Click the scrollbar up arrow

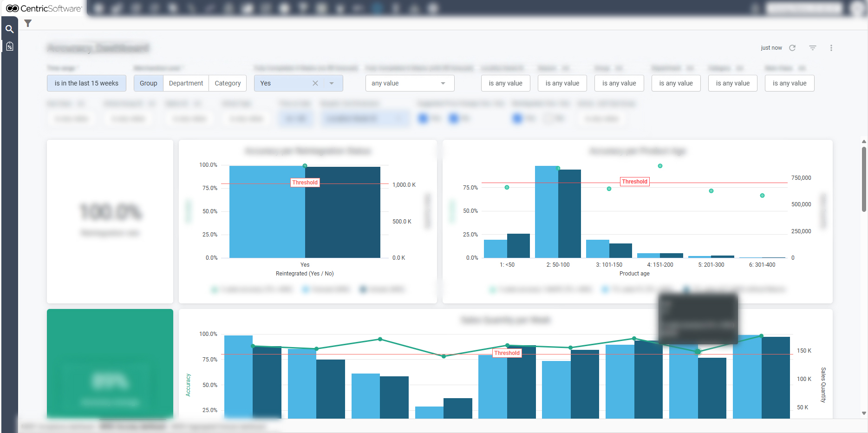click(864, 142)
